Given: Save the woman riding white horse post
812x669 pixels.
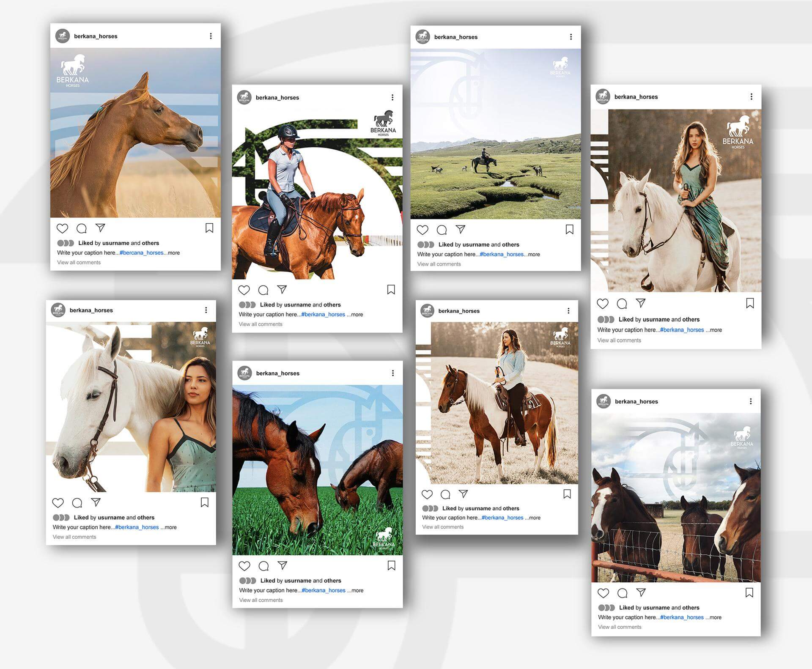Looking at the screenshot, I should click(750, 303).
